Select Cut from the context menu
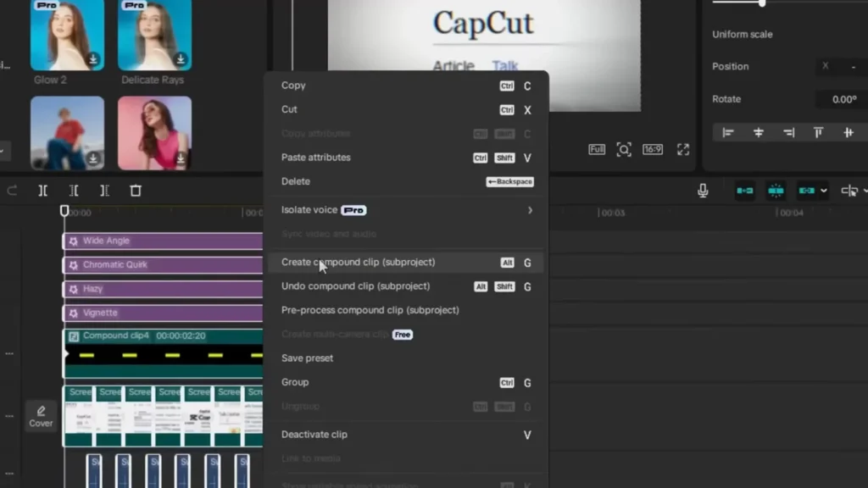The height and width of the screenshot is (488, 868). (x=407, y=109)
